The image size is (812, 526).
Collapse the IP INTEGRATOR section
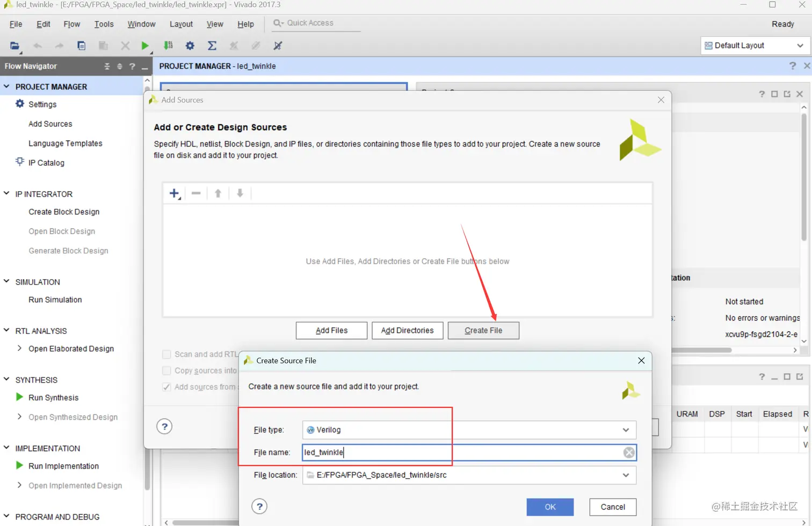click(x=6, y=193)
